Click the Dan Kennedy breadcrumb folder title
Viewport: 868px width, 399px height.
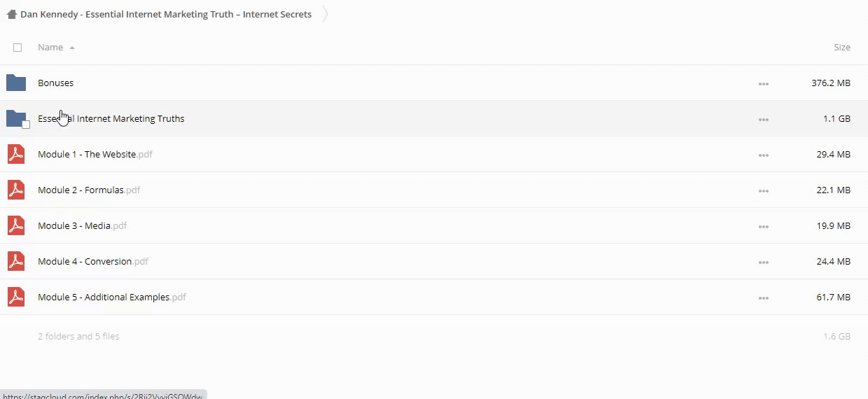tap(166, 14)
